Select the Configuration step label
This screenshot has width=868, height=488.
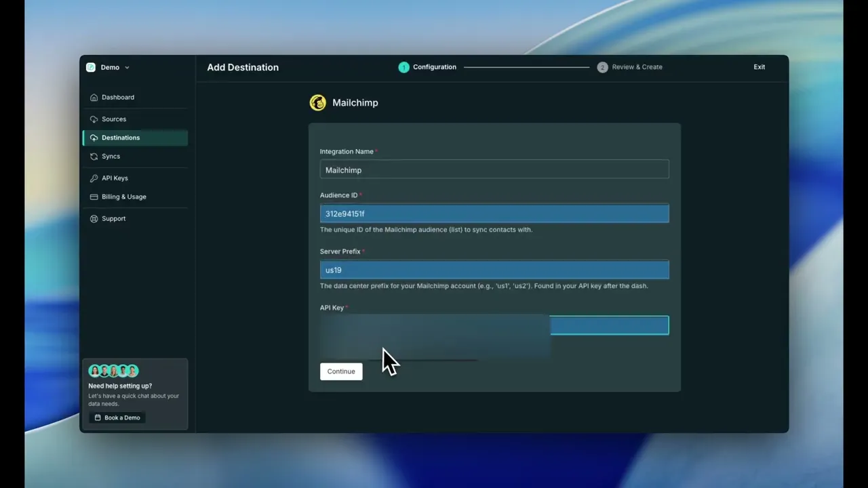(435, 67)
